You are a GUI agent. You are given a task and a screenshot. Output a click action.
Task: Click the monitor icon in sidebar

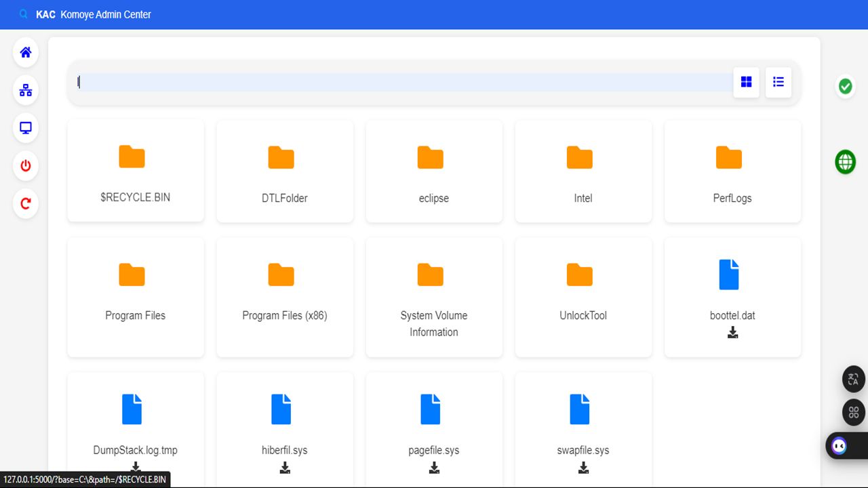pos(26,128)
